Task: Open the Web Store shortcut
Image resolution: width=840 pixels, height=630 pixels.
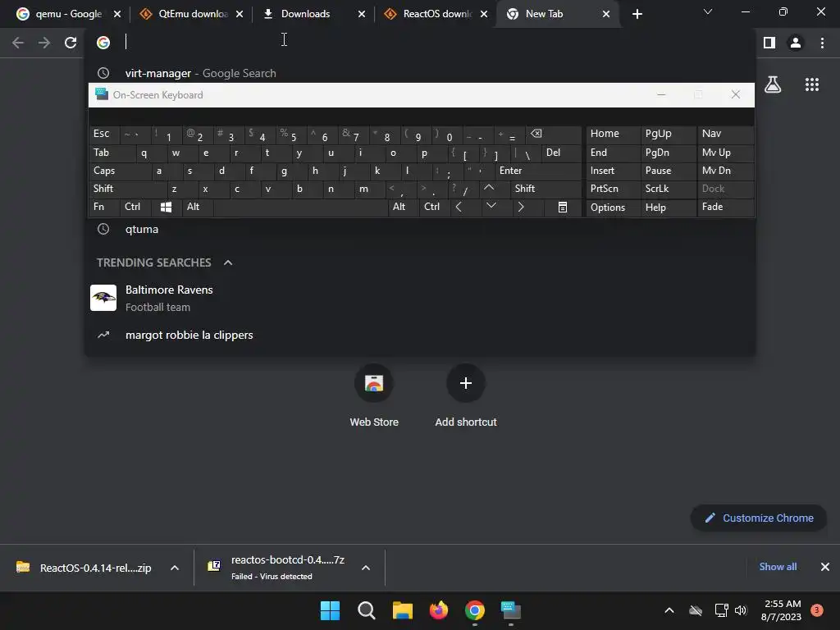Action: [374, 396]
